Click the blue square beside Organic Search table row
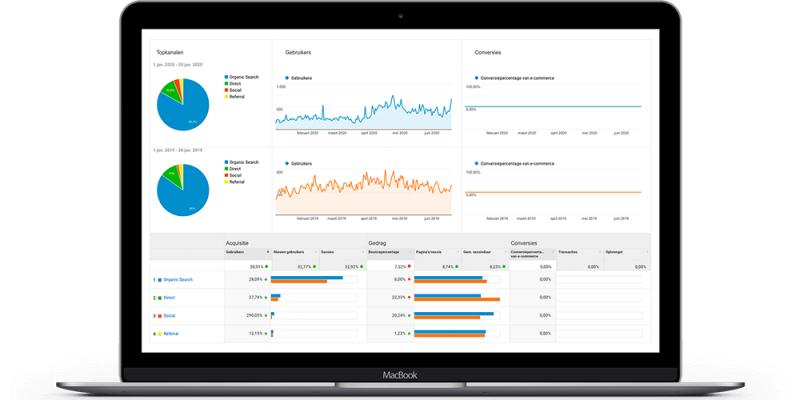 point(160,280)
